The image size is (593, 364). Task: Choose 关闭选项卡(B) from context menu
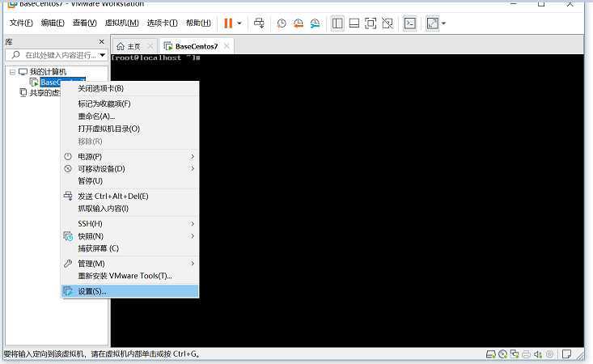(x=129, y=88)
